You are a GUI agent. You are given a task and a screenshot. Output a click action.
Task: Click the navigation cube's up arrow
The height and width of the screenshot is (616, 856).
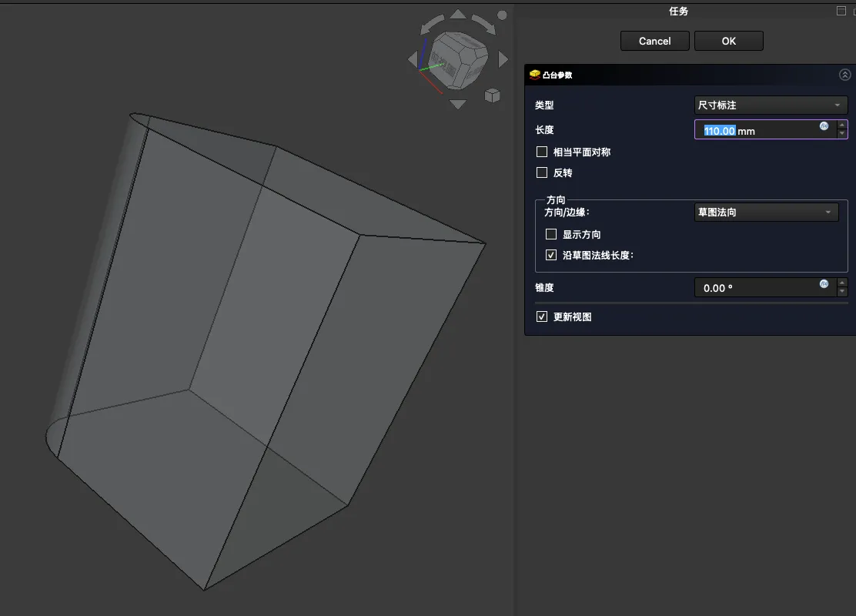458,15
